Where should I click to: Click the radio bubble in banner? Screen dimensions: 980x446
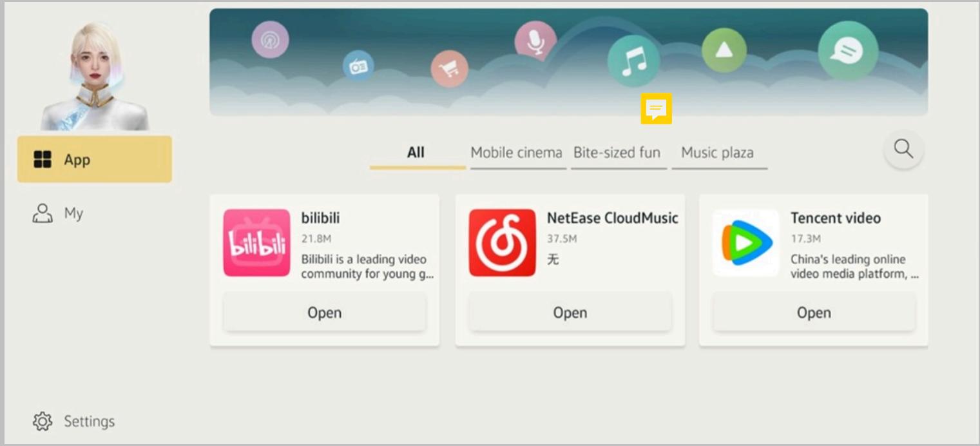[x=358, y=66]
